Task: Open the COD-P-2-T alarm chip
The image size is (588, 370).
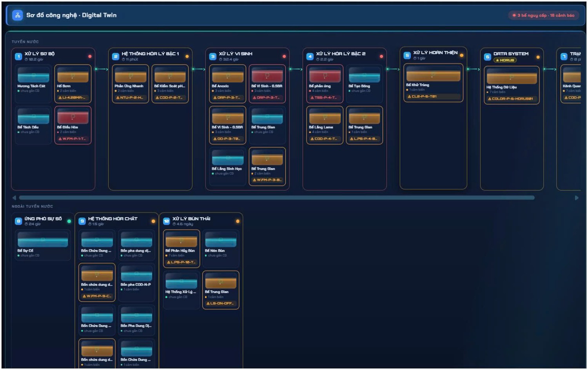Action: click(170, 98)
